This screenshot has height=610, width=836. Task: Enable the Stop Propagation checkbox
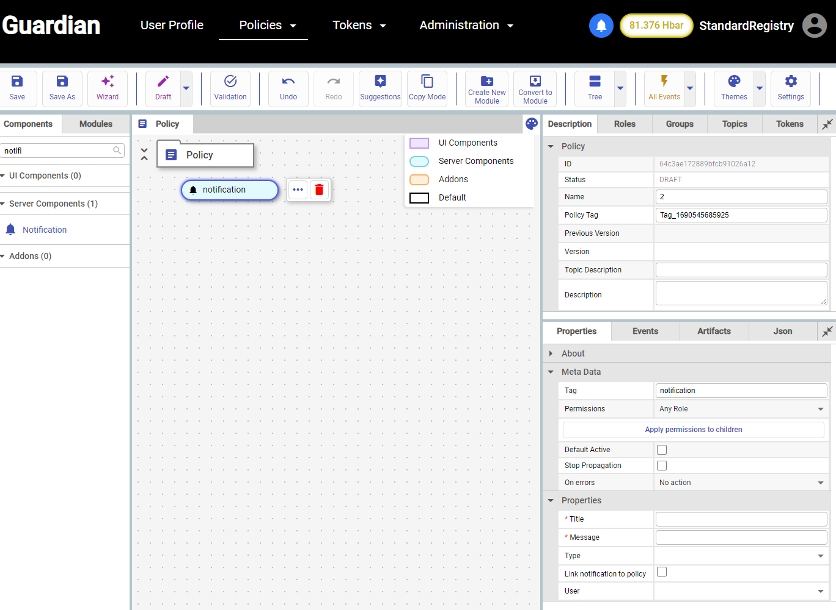point(661,466)
